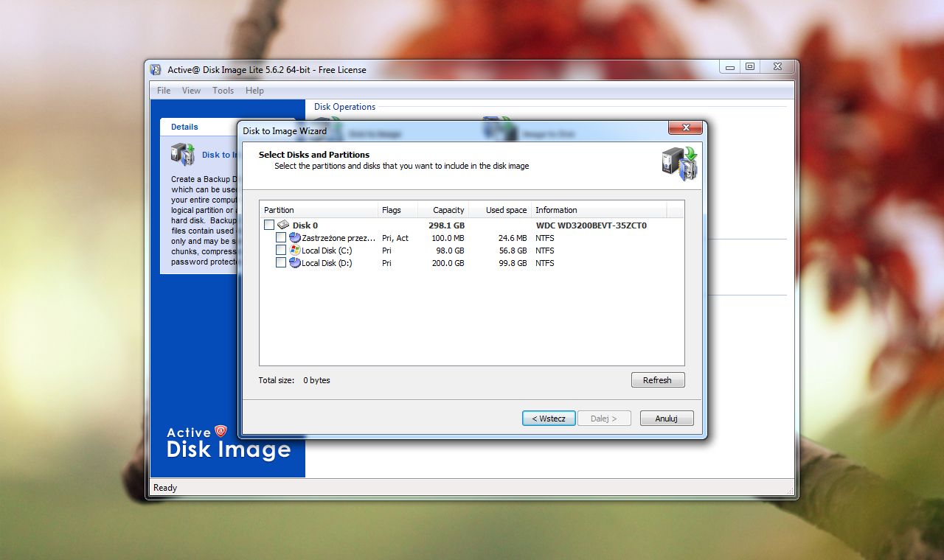The width and height of the screenshot is (944, 560).
Task: Maximize the Active@ Disk Image main window
Action: pyautogui.click(x=750, y=67)
